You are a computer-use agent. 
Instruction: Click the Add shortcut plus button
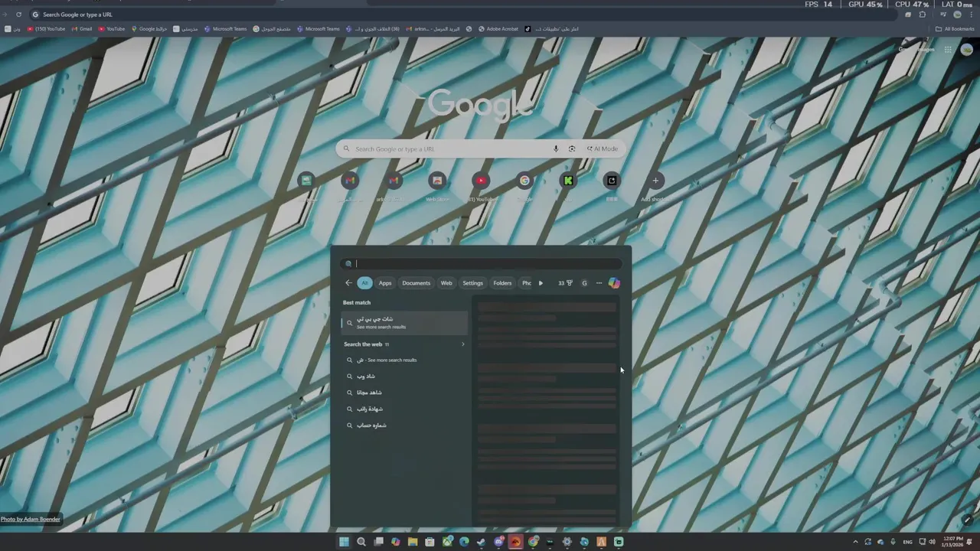655,181
